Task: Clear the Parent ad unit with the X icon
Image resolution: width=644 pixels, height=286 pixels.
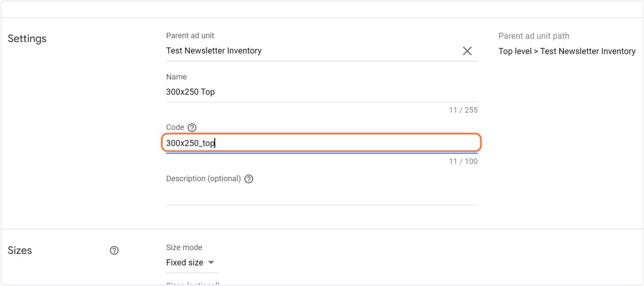Action: coord(467,51)
